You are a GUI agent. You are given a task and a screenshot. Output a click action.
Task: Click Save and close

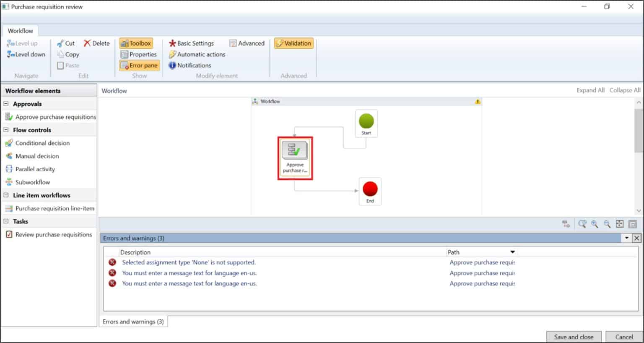click(573, 337)
